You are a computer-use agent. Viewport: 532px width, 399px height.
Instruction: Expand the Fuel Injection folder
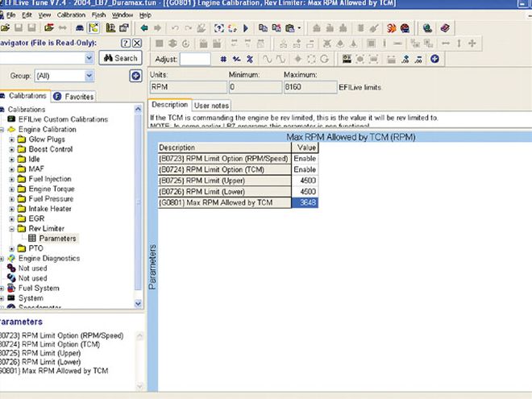[11, 179]
